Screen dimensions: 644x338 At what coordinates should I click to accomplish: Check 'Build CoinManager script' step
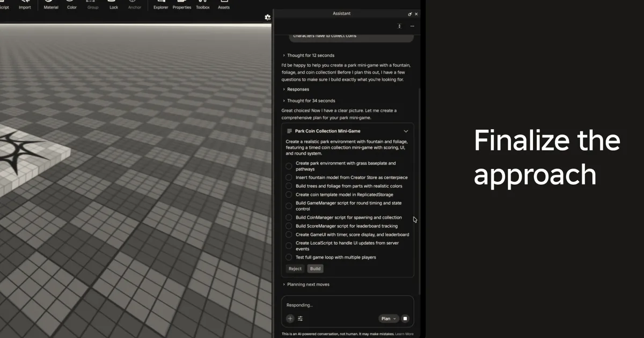point(289,218)
